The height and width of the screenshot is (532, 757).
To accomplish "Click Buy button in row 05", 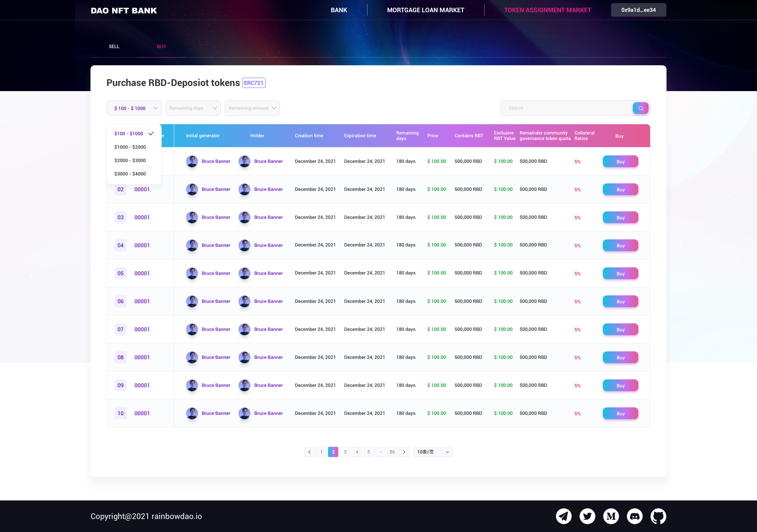I will pyautogui.click(x=620, y=273).
